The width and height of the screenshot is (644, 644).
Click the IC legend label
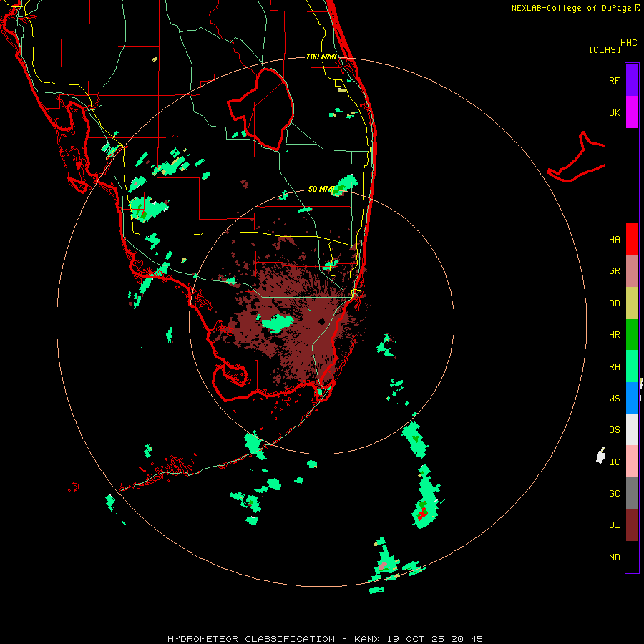614,462
